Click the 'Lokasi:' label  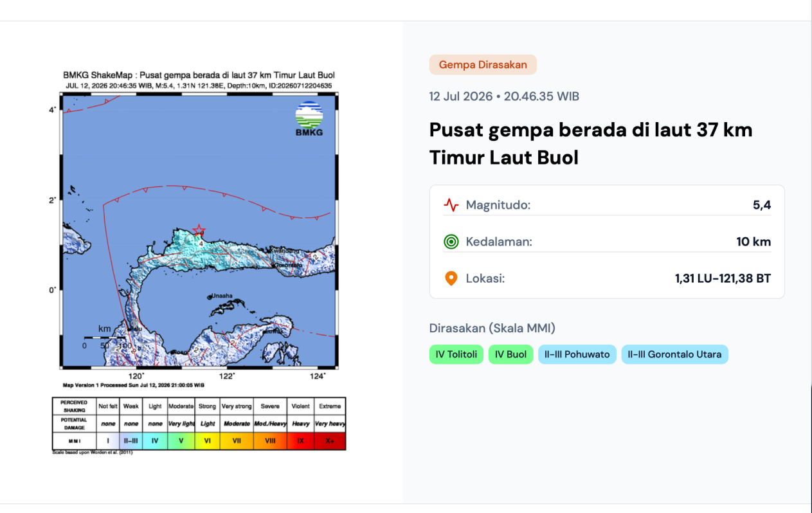(x=485, y=278)
